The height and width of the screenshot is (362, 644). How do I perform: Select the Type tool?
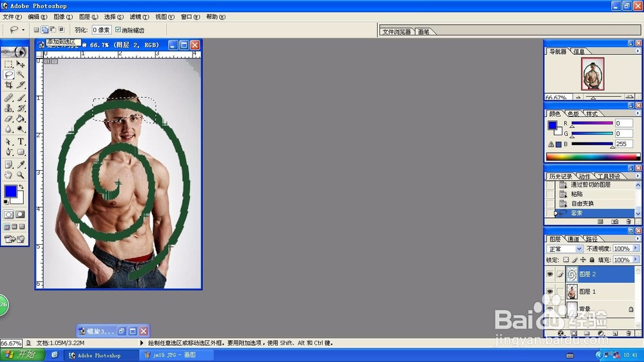tap(21, 142)
